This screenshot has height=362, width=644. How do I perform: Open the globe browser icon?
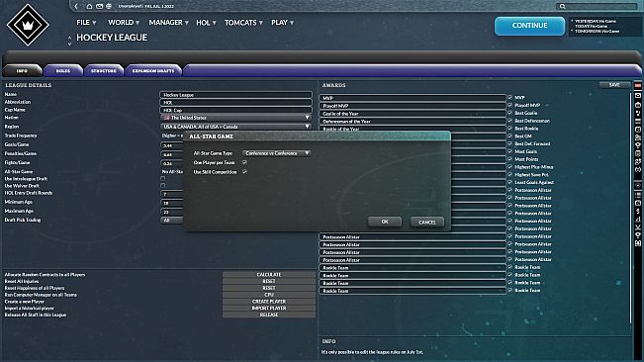coord(109,6)
